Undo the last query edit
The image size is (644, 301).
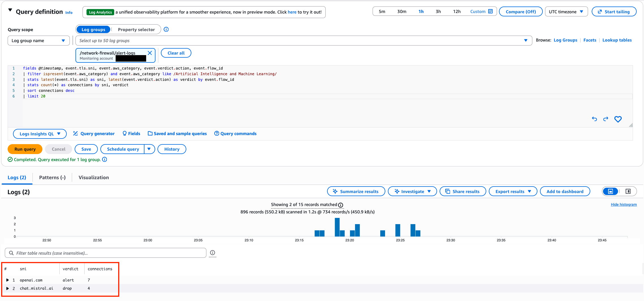[x=595, y=119]
